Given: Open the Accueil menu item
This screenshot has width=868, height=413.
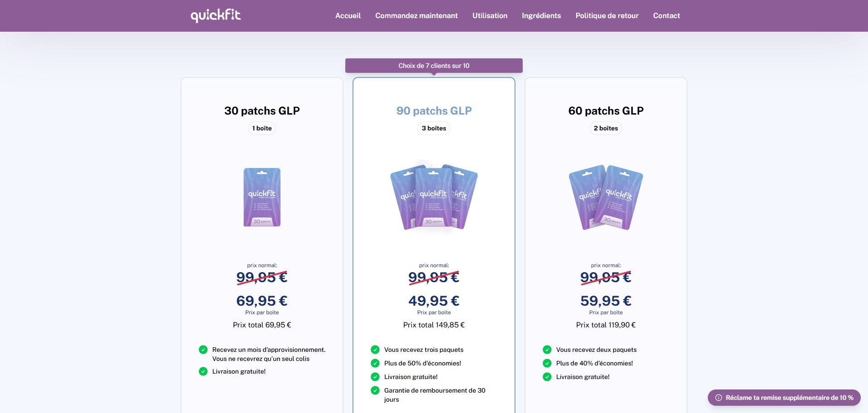Looking at the screenshot, I should pyautogui.click(x=348, y=16).
